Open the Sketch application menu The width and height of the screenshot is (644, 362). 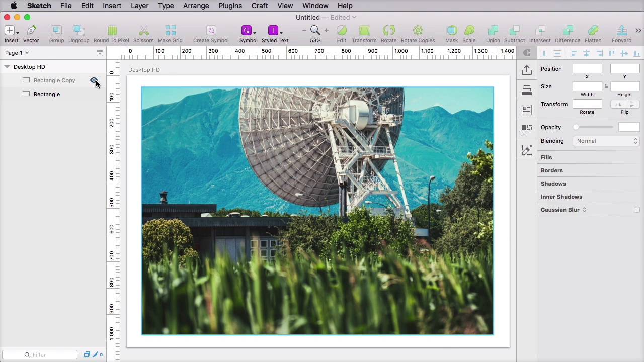pyautogui.click(x=39, y=6)
